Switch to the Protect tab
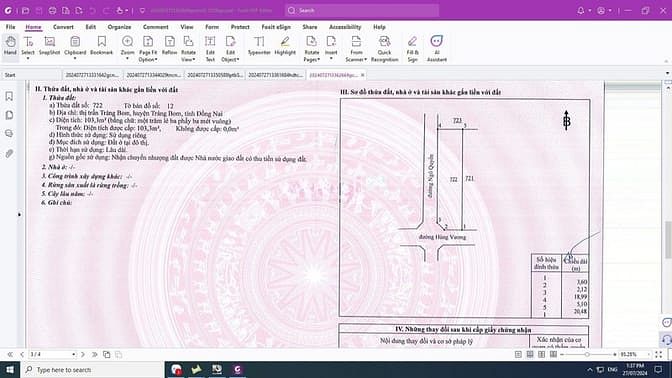The height and width of the screenshot is (378, 672). tap(240, 27)
